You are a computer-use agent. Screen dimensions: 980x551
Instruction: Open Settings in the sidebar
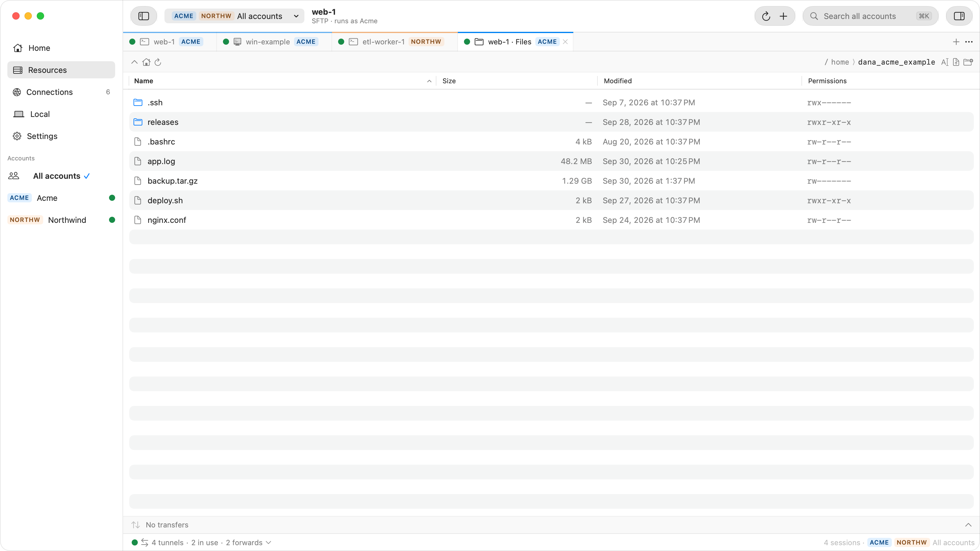pyautogui.click(x=61, y=136)
